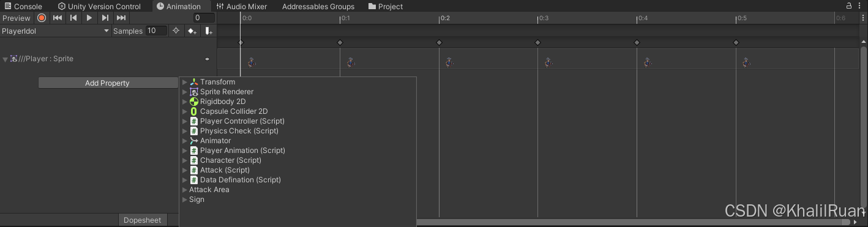Expand the Animator property group

coord(185,141)
